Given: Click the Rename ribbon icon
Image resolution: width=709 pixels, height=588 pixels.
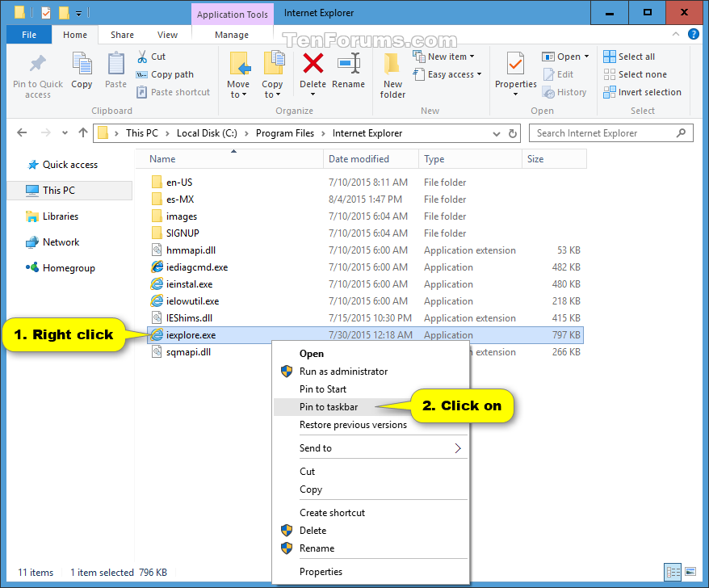Looking at the screenshot, I should coord(349,63).
